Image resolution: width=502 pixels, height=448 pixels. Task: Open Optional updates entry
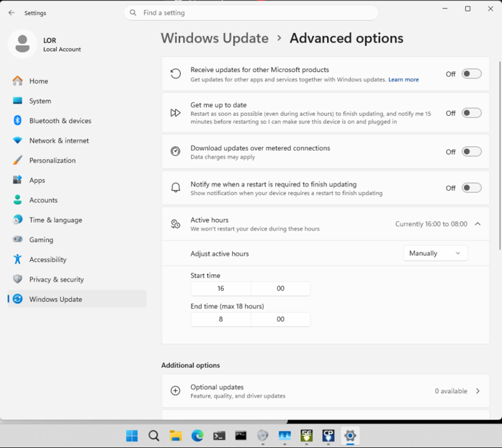click(326, 390)
